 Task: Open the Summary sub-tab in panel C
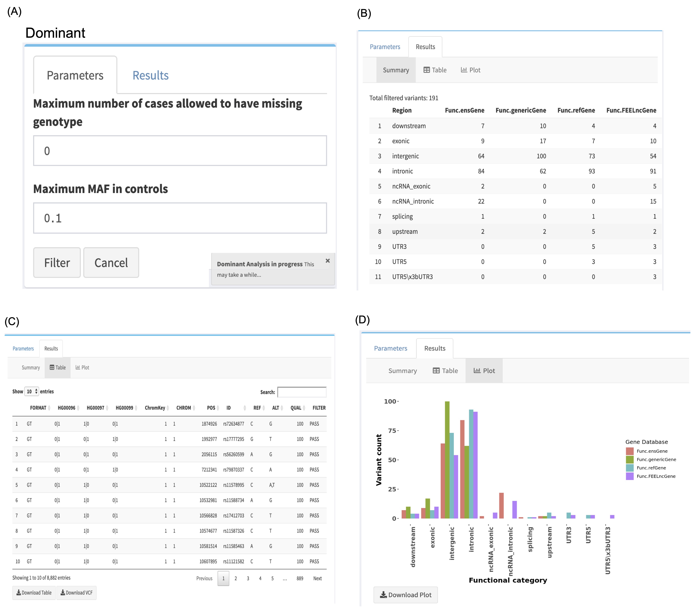pos(31,368)
